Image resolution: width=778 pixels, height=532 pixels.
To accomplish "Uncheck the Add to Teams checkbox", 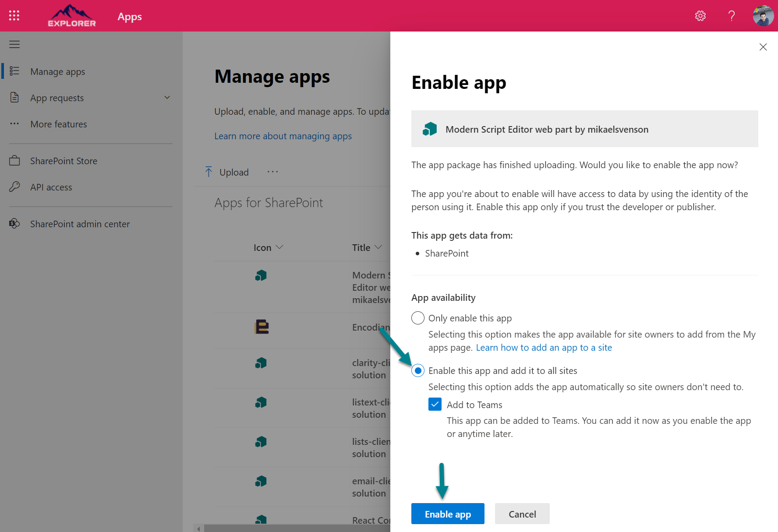I will click(435, 404).
